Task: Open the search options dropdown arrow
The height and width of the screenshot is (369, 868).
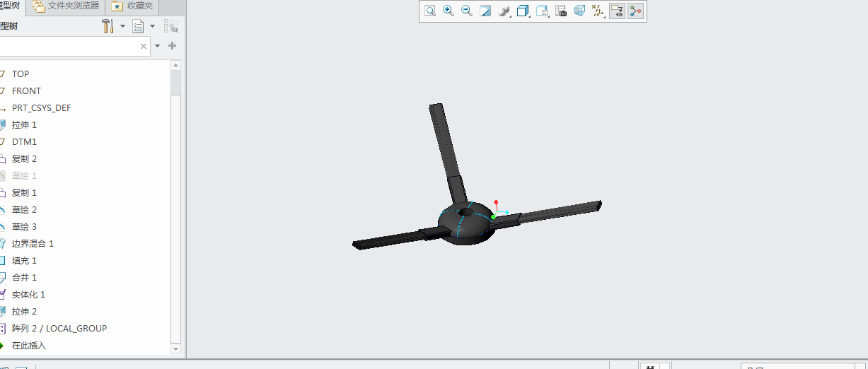Action: click(x=157, y=46)
